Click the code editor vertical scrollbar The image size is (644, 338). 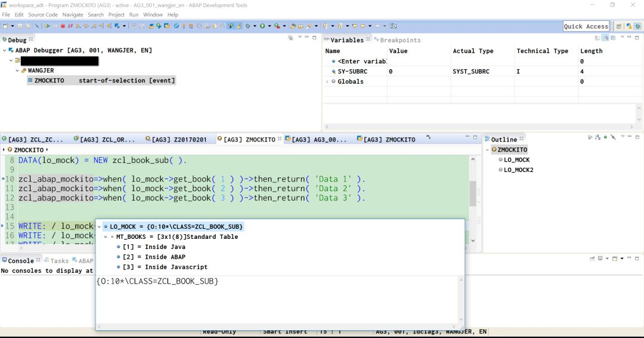(x=473, y=193)
